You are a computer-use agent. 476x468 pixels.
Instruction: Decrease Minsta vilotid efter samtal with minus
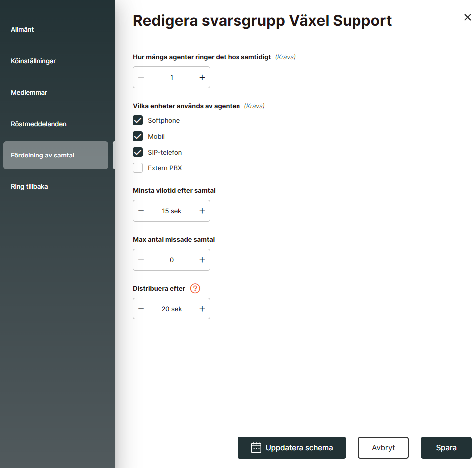(x=141, y=211)
